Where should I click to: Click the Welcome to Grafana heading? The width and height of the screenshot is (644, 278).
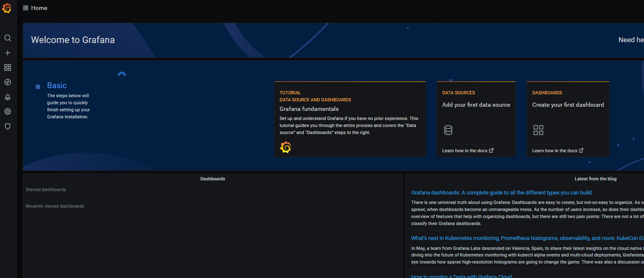(x=73, y=40)
